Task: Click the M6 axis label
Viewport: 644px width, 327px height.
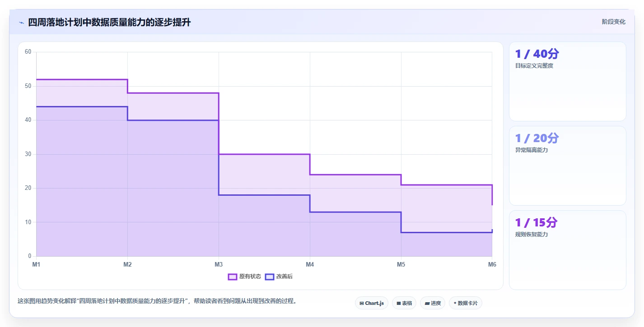Action: (x=492, y=264)
